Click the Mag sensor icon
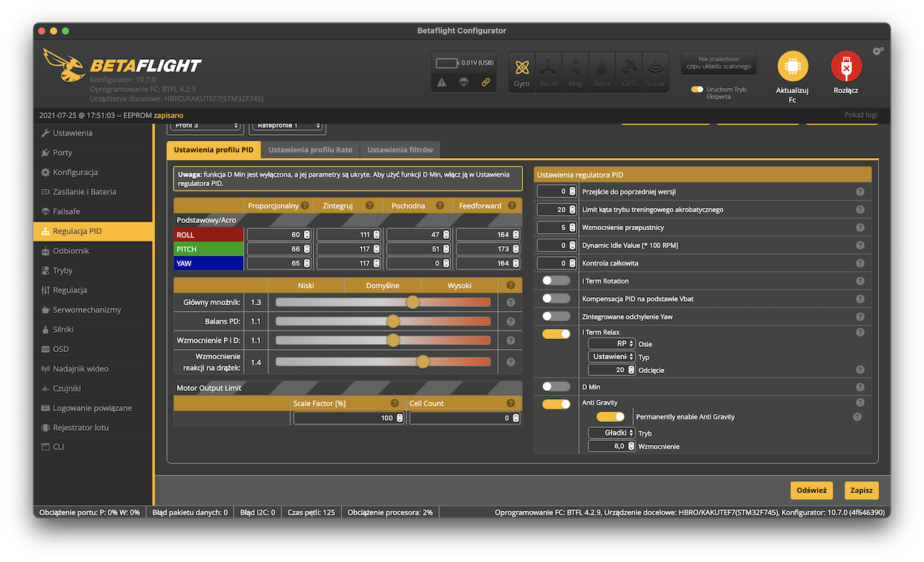 coord(575,72)
